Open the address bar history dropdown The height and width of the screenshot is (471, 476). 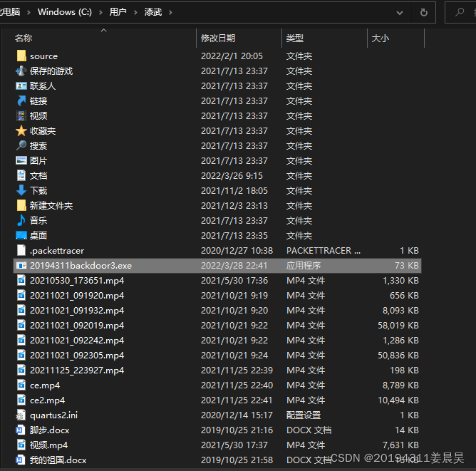point(400,13)
